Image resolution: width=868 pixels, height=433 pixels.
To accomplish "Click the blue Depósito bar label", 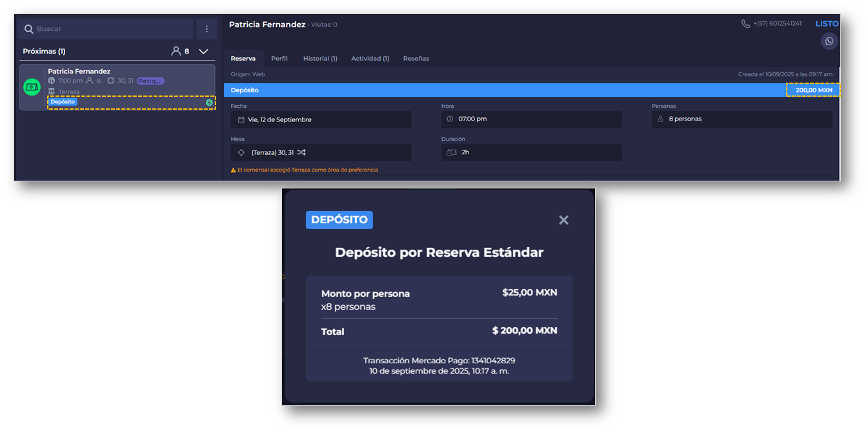I will [245, 90].
